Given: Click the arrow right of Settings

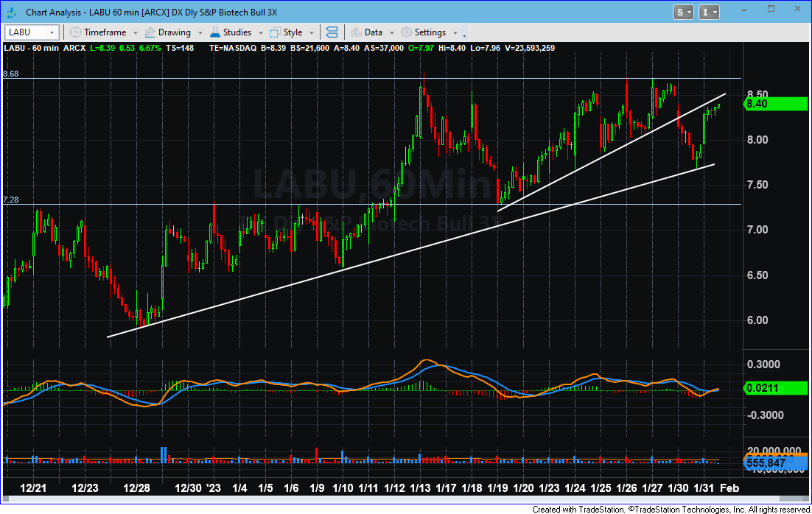Looking at the screenshot, I should click(455, 32).
